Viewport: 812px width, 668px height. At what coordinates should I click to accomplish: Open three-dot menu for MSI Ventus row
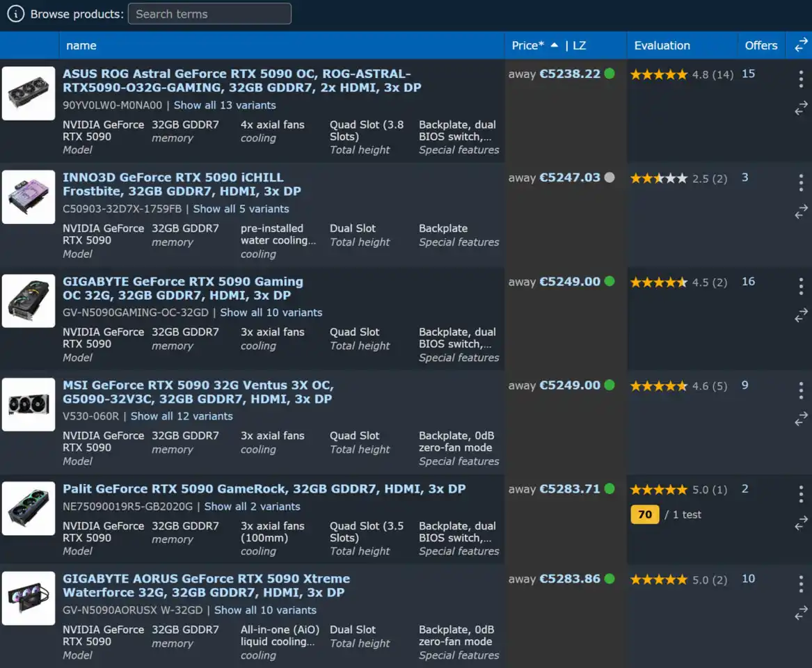(801, 390)
